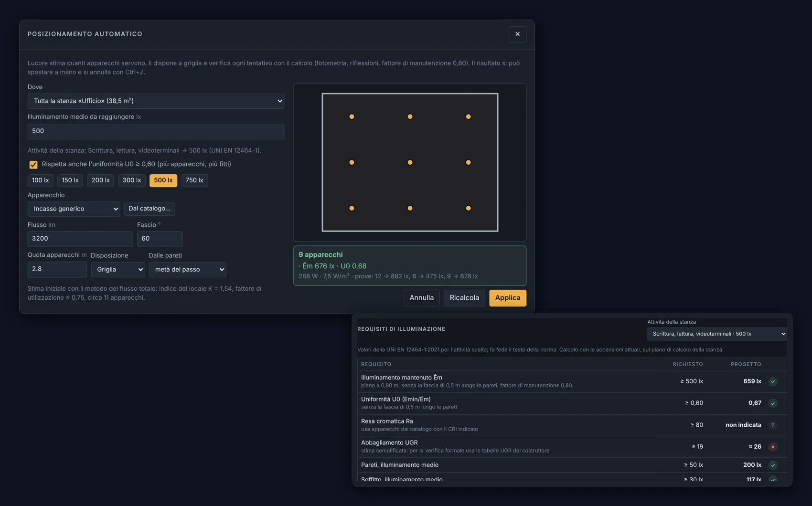The height and width of the screenshot is (506, 812).
Task: Choose the 300 lx preset
Action: 132,180
